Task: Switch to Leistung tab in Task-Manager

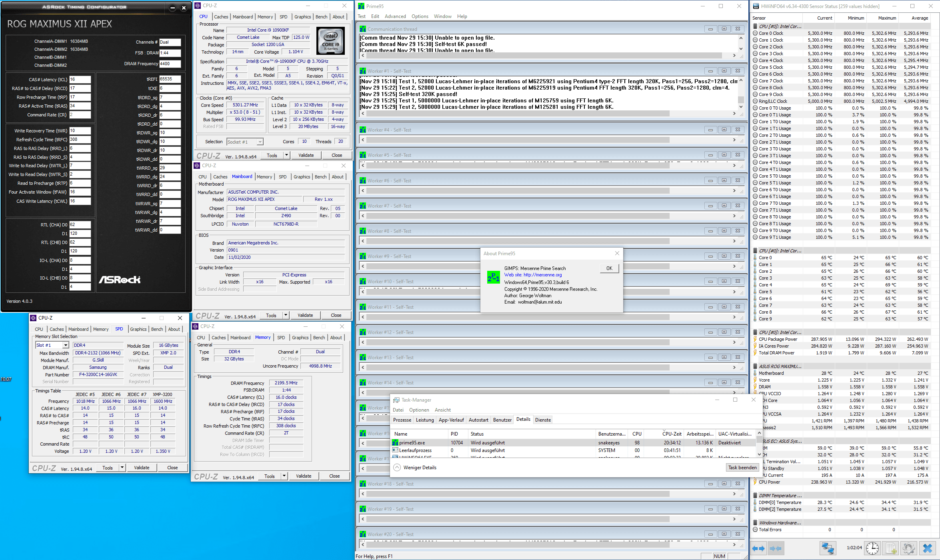Action: pyautogui.click(x=424, y=420)
